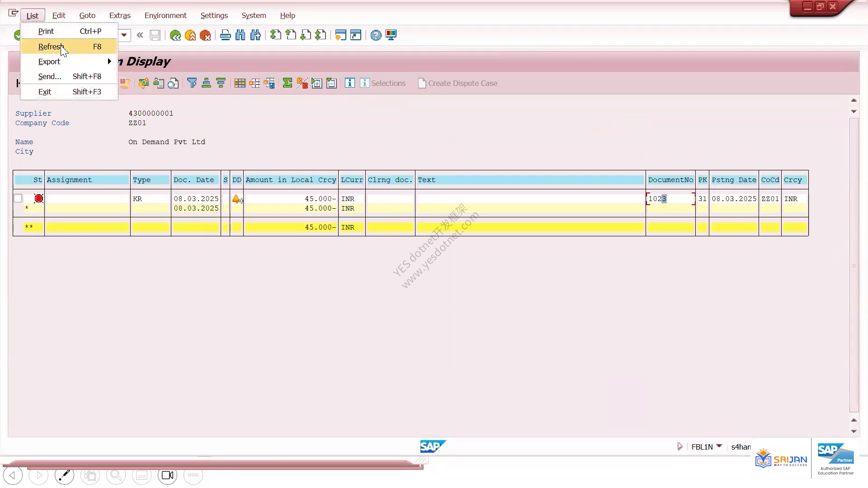Viewport: 868px width, 488px height.
Task: Click the Assignment column header
Action: [87, 180]
